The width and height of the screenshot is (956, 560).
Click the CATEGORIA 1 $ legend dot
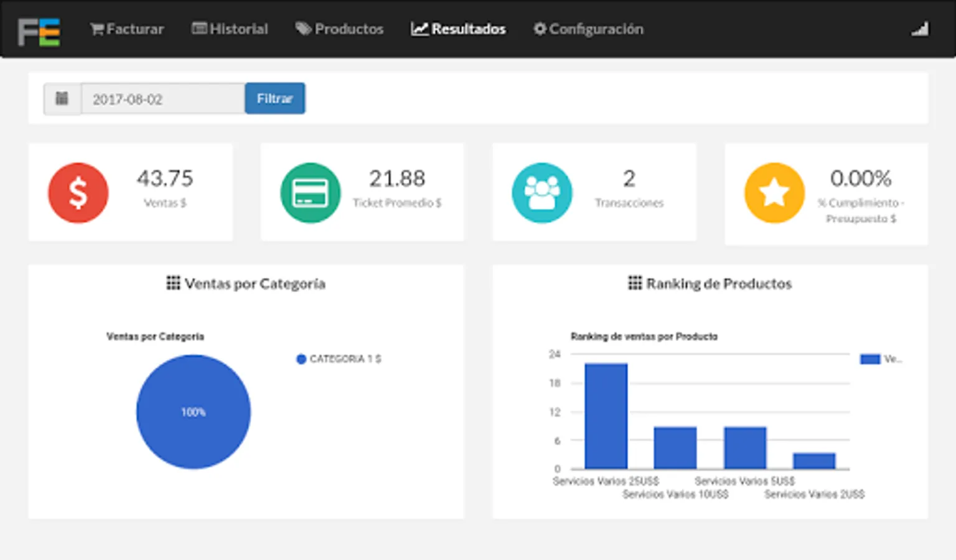(x=301, y=359)
